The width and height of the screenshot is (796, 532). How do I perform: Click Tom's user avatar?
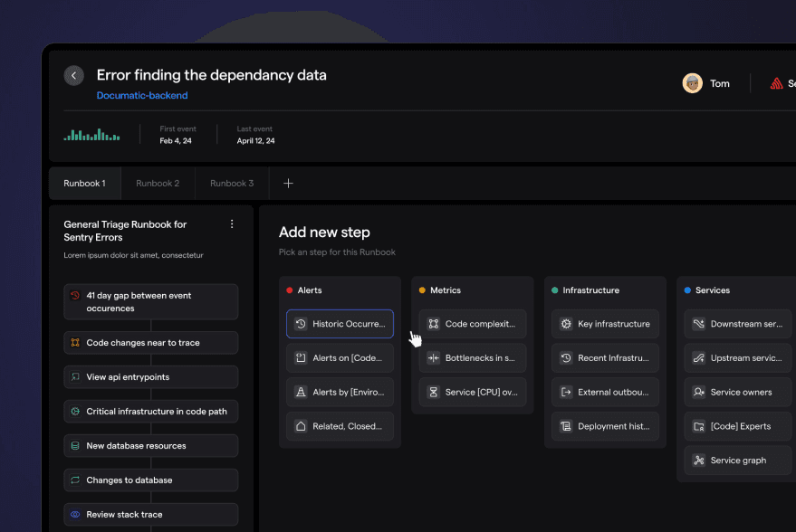(x=693, y=83)
